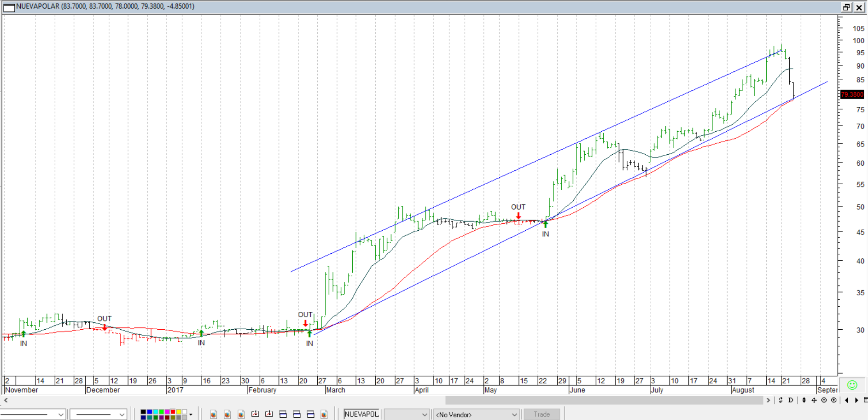Click the OUT signal label in December
This screenshot has height=420, width=868.
click(x=105, y=319)
